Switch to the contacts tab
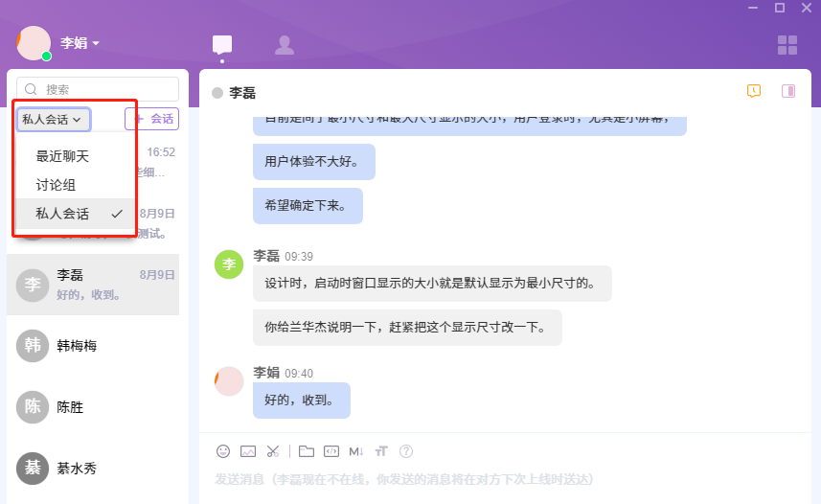Screen dimensions: 821x504 pos(284,44)
